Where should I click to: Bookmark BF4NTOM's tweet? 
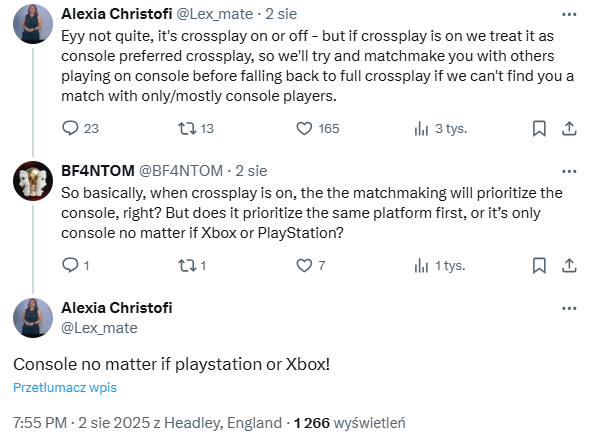(539, 266)
